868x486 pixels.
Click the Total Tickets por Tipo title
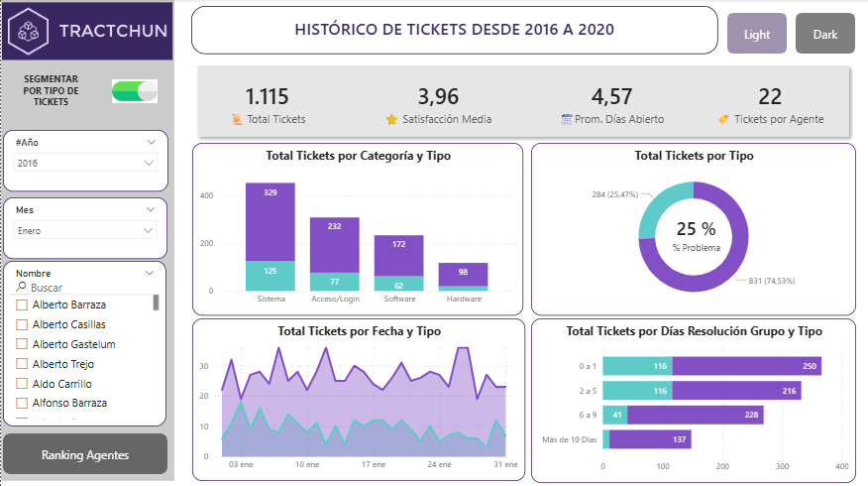click(x=695, y=156)
